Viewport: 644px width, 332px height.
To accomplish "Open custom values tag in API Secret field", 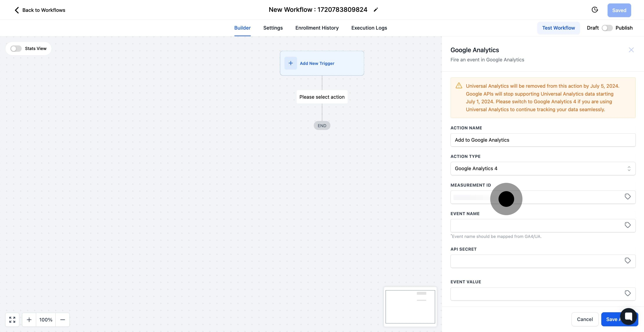I will [x=628, y=261].
